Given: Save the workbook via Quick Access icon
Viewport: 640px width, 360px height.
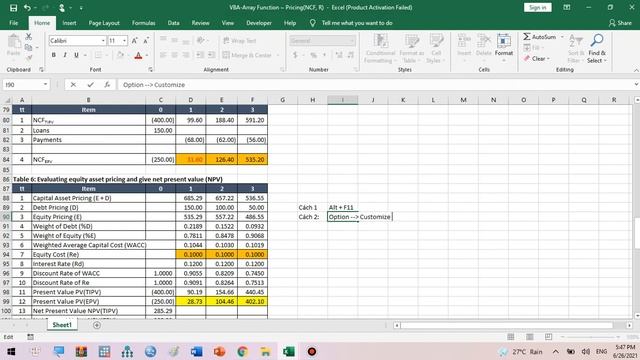Looking at the screenshot, I should (x=13, y=8).
